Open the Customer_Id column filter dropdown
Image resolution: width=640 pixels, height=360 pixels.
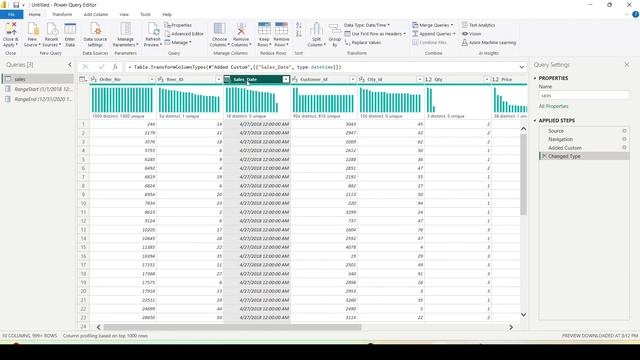coord(353,79)
